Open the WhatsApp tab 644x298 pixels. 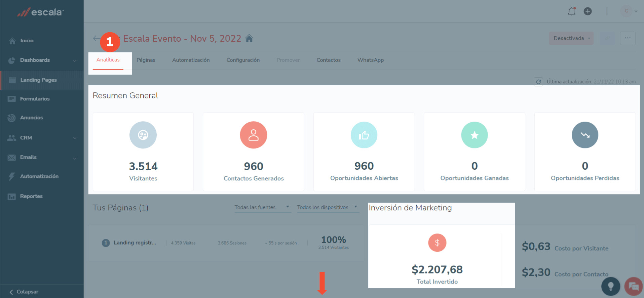tap(371, 60)
